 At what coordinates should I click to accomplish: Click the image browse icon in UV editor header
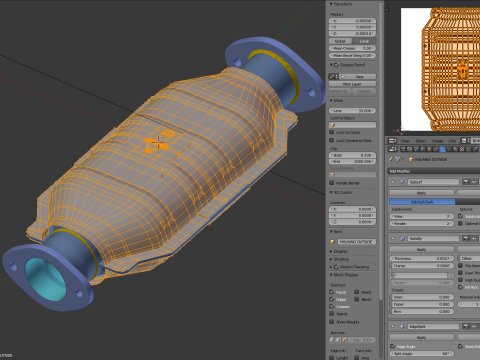465,141
